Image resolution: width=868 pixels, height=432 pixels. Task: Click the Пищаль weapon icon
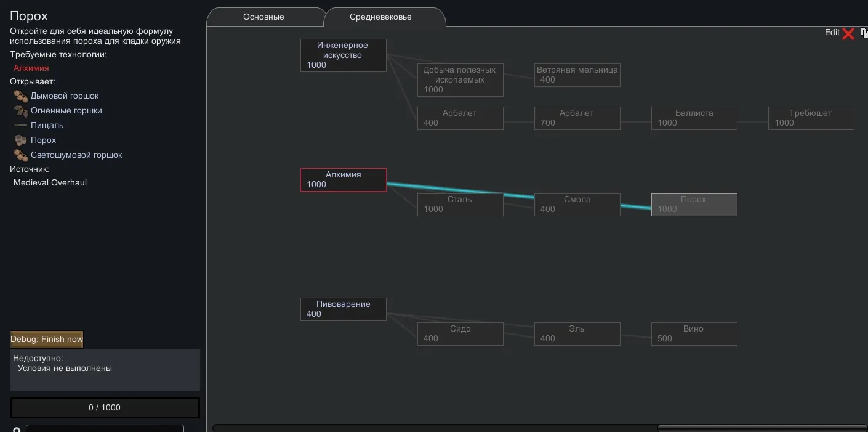coord(21,126)
